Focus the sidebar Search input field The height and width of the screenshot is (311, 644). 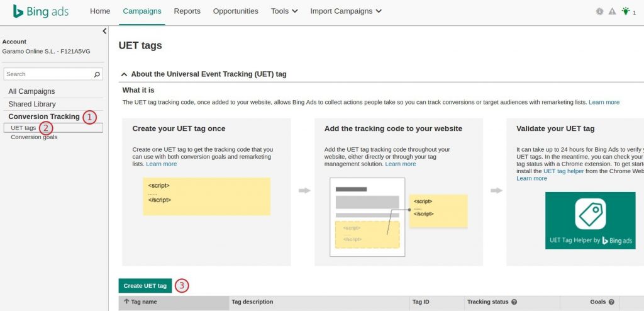pos(47,74)
